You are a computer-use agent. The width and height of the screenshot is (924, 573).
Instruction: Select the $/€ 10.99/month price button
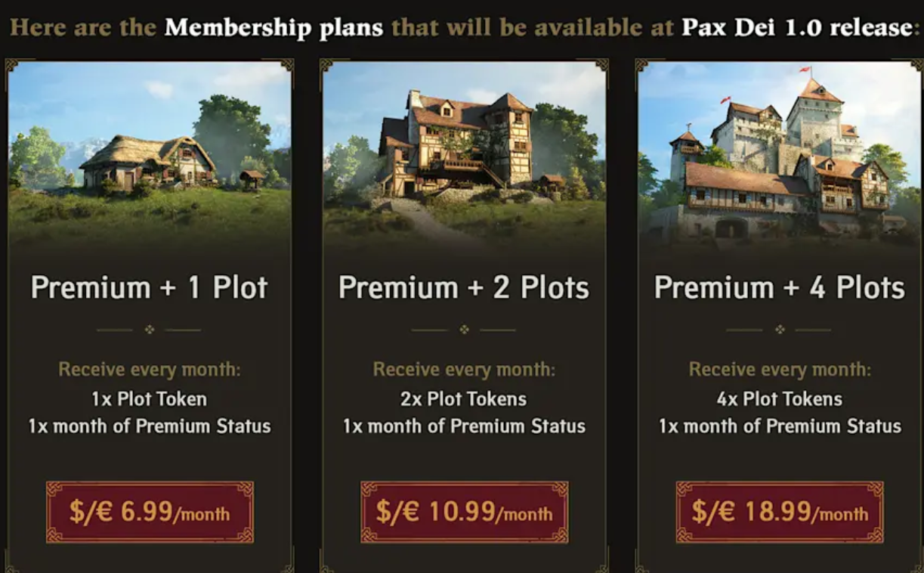[464, 513]
